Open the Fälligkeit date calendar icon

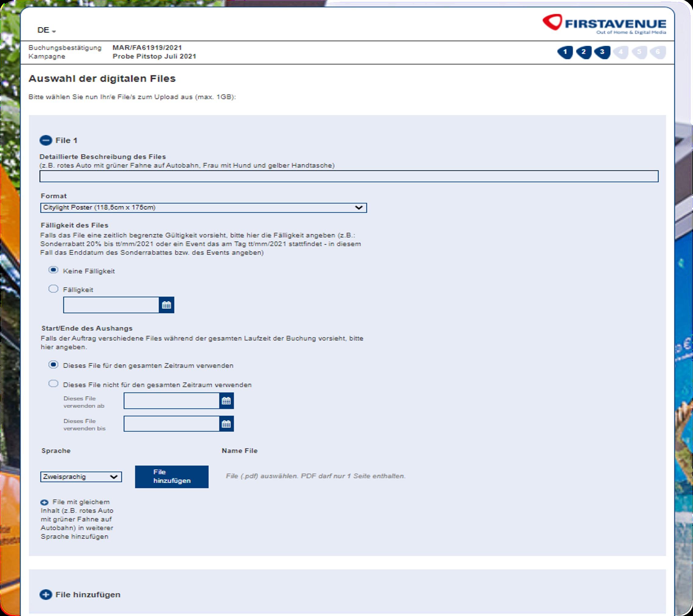pyautogui.click(x=166, y=305)
